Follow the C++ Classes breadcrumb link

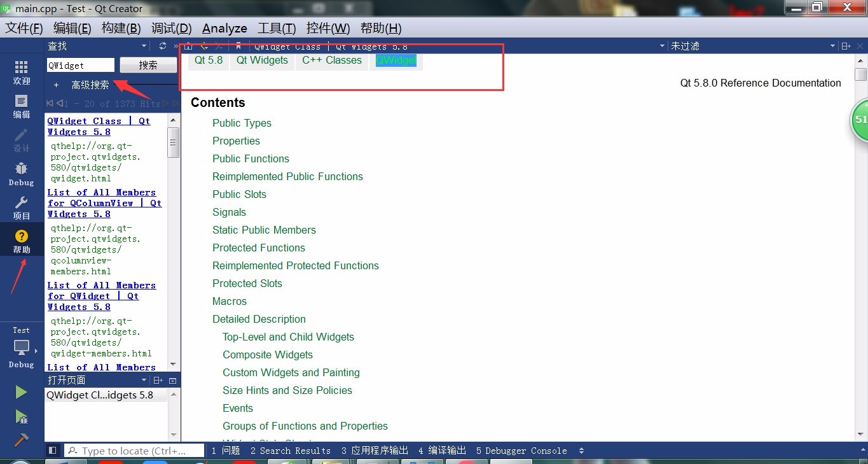coord(332,60)
